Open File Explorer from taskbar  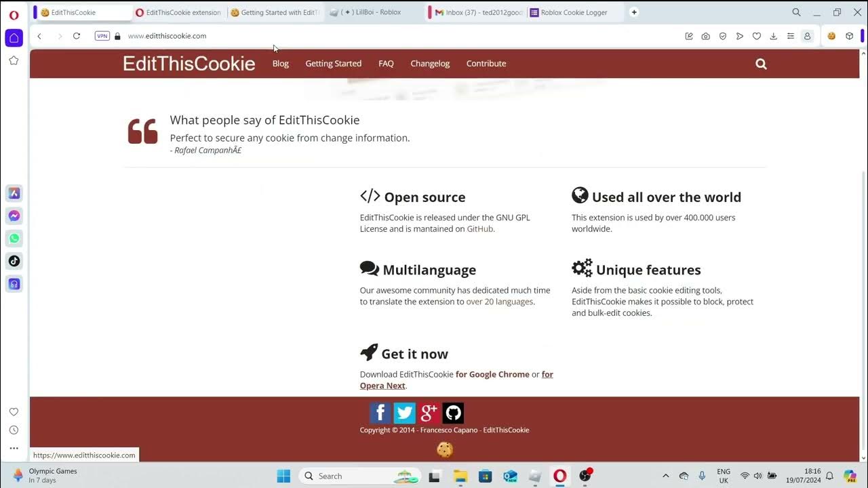(460, 476)
